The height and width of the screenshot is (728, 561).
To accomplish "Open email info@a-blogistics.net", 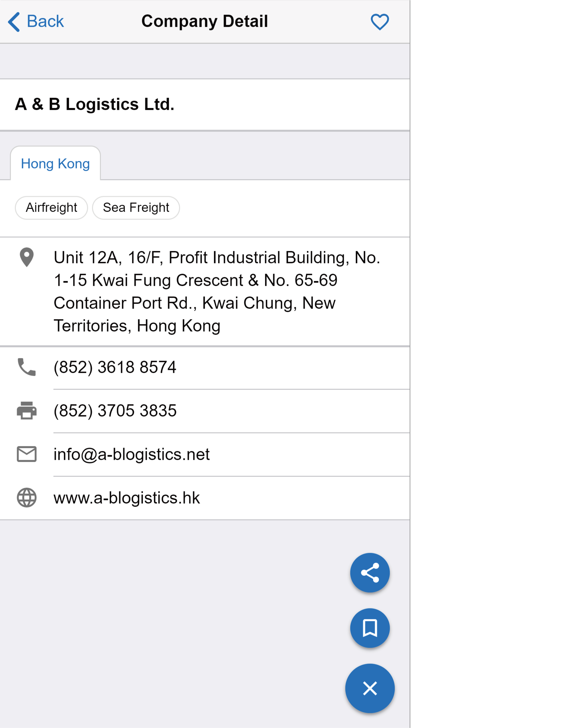I will coord(131,454).
